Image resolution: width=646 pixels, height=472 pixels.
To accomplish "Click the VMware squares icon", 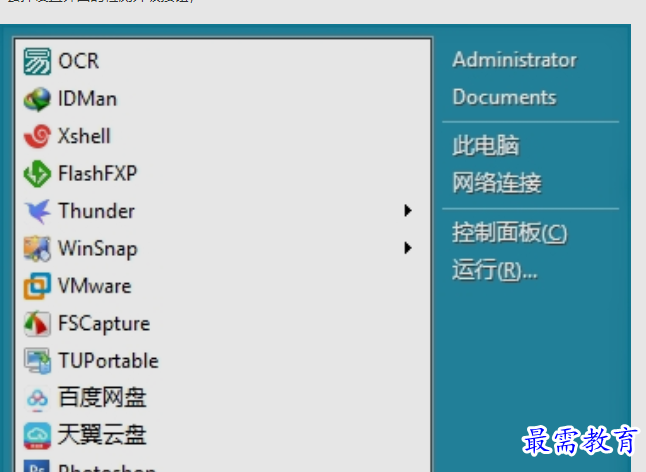I will pos(37,286).
